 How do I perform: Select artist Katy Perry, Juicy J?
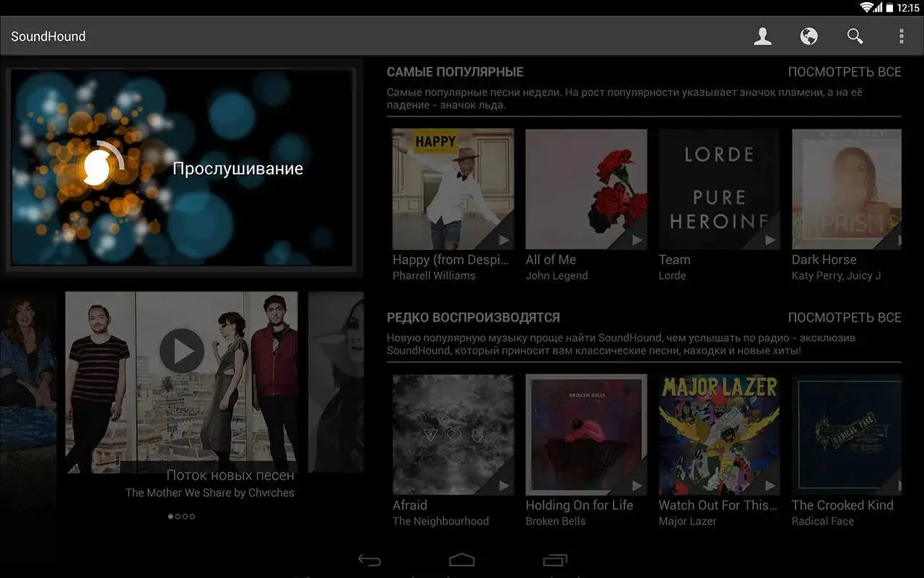pyautogui.click(x=836, y=276)
